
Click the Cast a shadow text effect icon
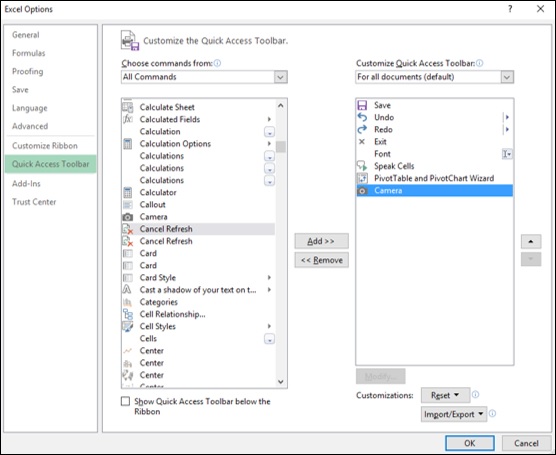(127, 290)
